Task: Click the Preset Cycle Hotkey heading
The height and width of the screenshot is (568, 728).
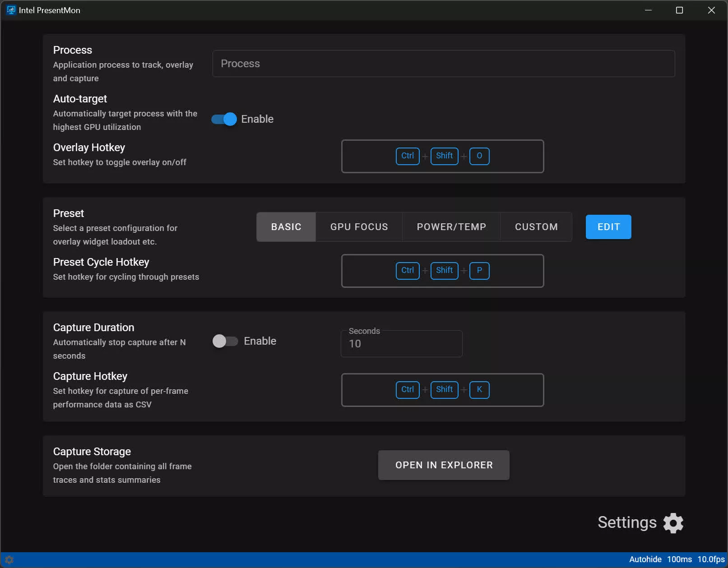Action: (101, 262)
